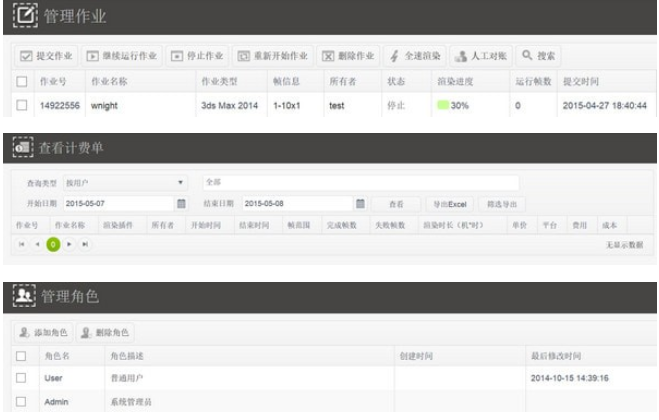Sort roles by 角色名 column
The height and width of the screenshot is (420, 659).
[57, 356]
